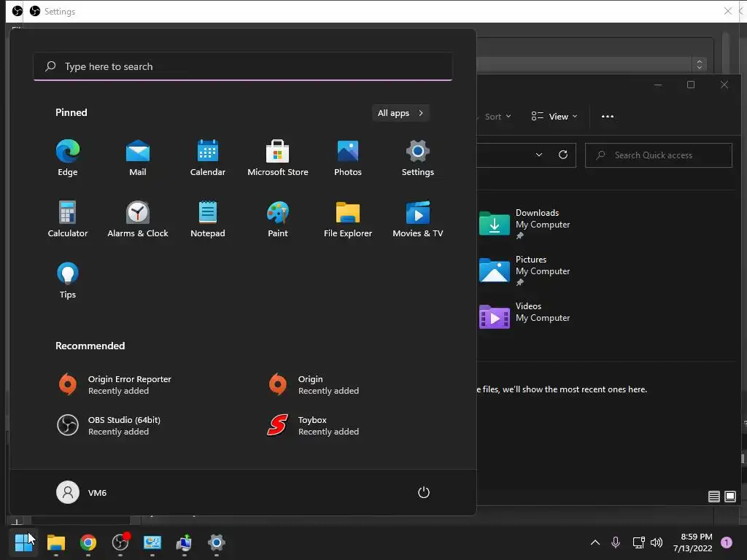Switch File Explorer to details view
The image size is (747, 560).
tap(713, 497)
